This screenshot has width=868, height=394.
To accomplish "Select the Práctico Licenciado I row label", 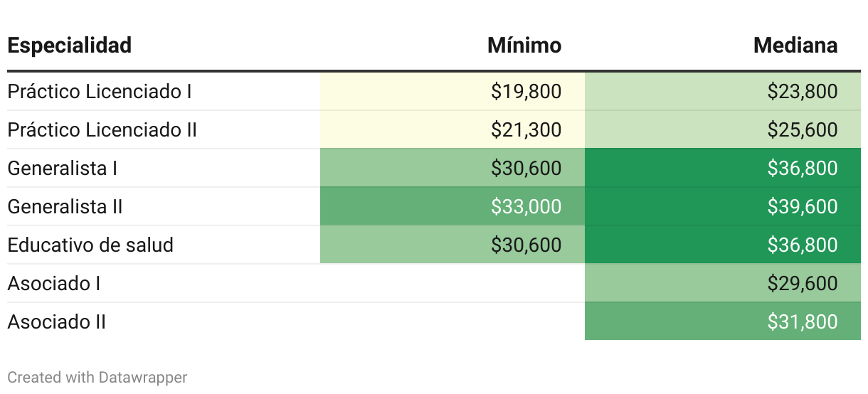I will click(100, 91).
